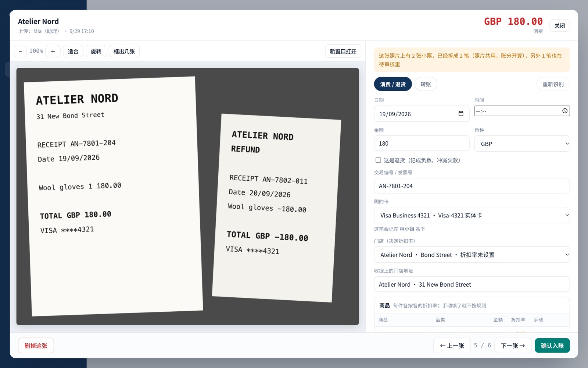Click the AN-7801-204 transaction number field
This screenshot has width=588, height=368.
coord(472,186)
